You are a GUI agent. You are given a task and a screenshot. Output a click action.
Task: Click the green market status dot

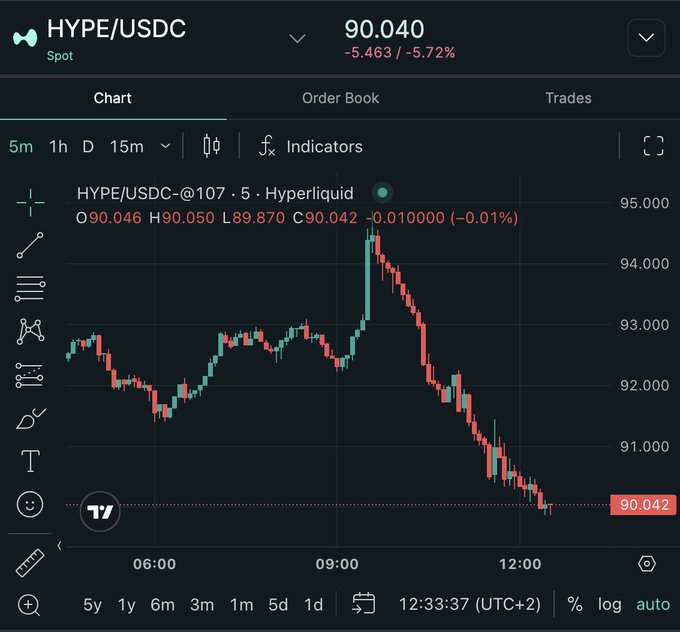382,192
